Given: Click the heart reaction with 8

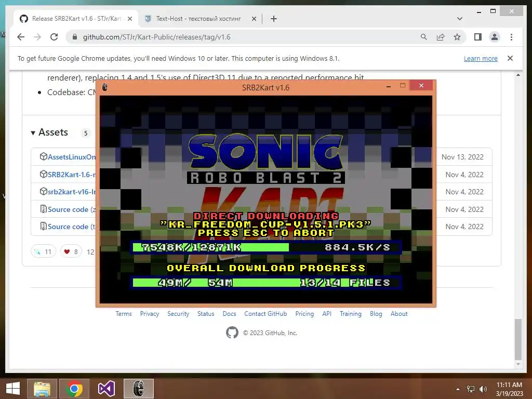Looking at the screenshot, I should click(x=71, y=251).
